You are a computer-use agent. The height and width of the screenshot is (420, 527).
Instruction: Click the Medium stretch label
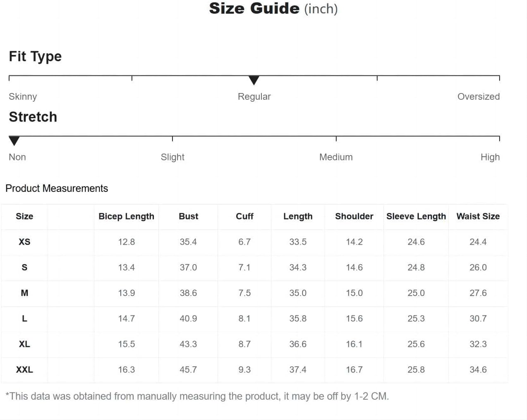coord(336,157)
